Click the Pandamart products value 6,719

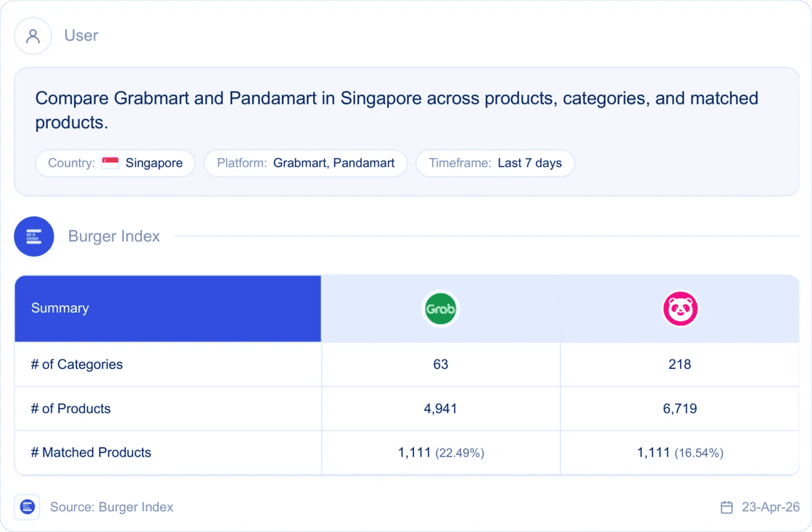(x=679, y=408)
